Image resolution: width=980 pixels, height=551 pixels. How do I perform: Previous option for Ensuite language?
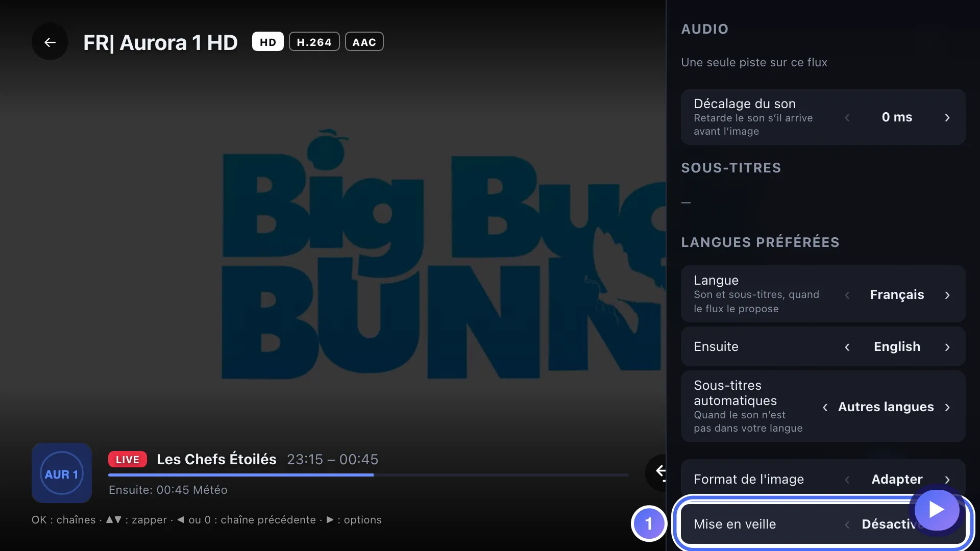click(847, 347)
